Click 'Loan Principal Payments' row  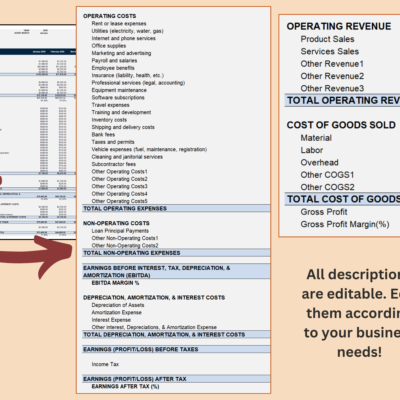120,231
